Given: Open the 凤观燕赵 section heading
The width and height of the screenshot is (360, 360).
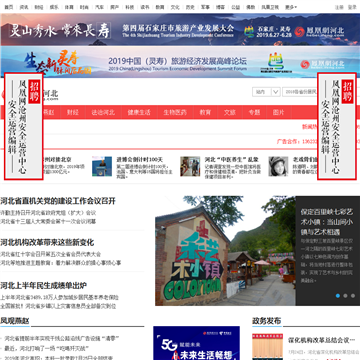Looking at the screenshot, I should (15, 321).
